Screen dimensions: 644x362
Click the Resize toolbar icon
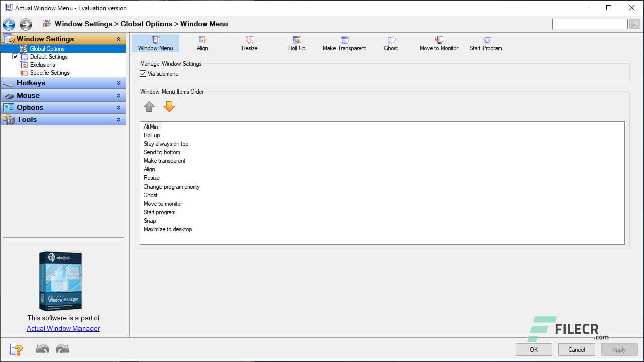click(x=249, y=43)
